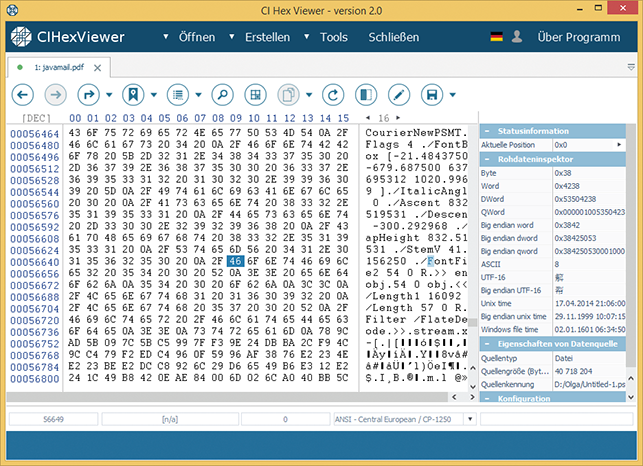643x466 pixels.
Task: Toggle the side panel layout icon
Action: (x=366, y=95)
